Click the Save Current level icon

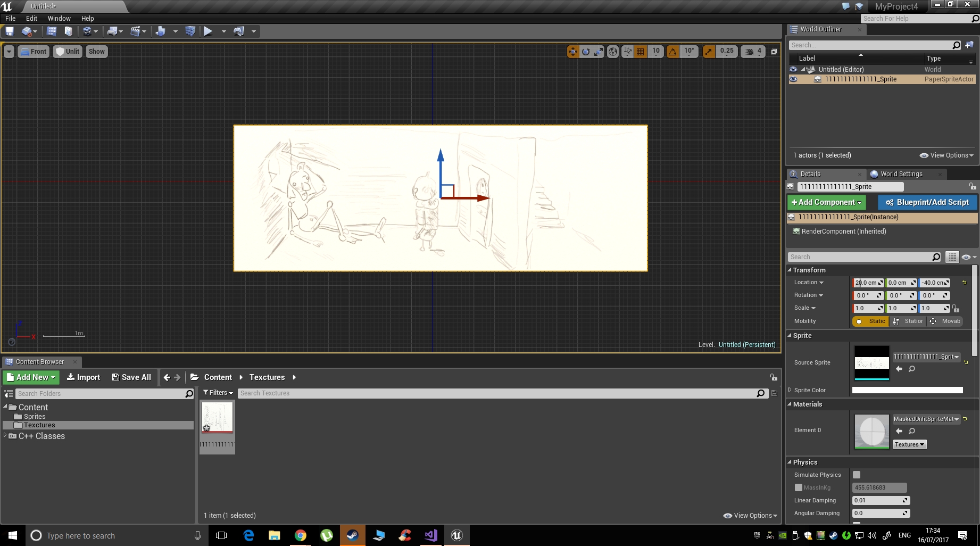10,31
